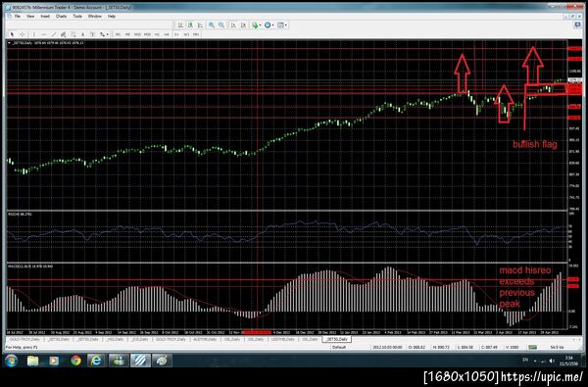Image resolution: width=588 pixels, height=387 pixels.
Task: Select the text A tool
Action: pos(83,34)
